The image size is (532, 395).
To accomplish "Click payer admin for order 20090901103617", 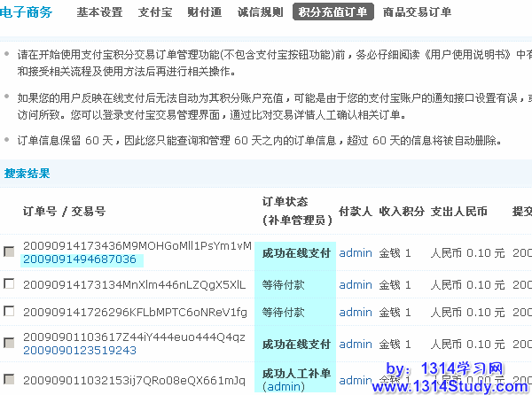I will coord(356,344).
